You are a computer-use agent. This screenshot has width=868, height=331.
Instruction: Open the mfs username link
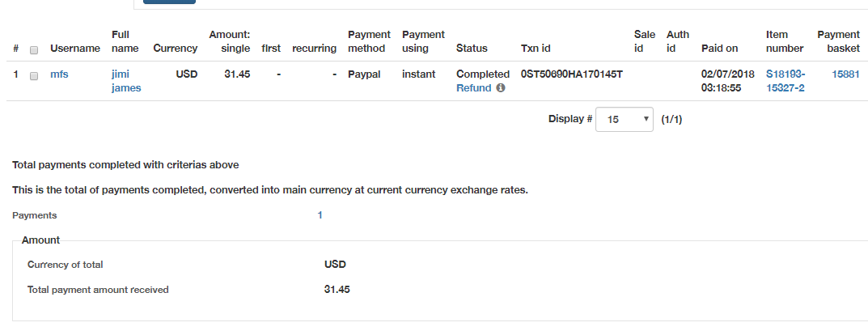coord(59,74)
